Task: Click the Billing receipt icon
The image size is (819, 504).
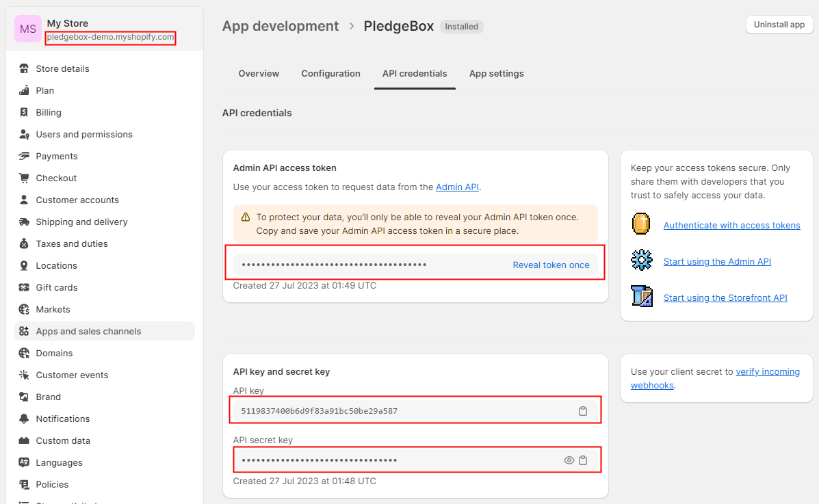Action: [24, 112]
